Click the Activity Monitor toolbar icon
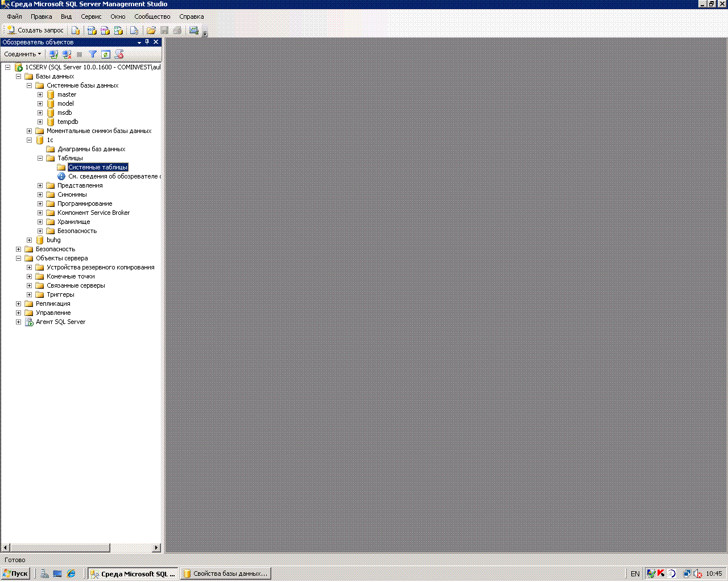728x582 pixels. [x=194, y=30]
